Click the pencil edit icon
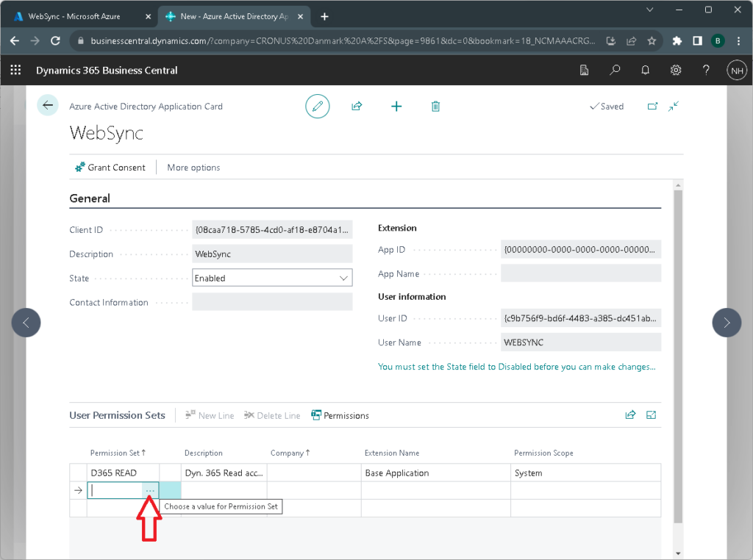The image size is (753, 560). [x=318, y=107]
